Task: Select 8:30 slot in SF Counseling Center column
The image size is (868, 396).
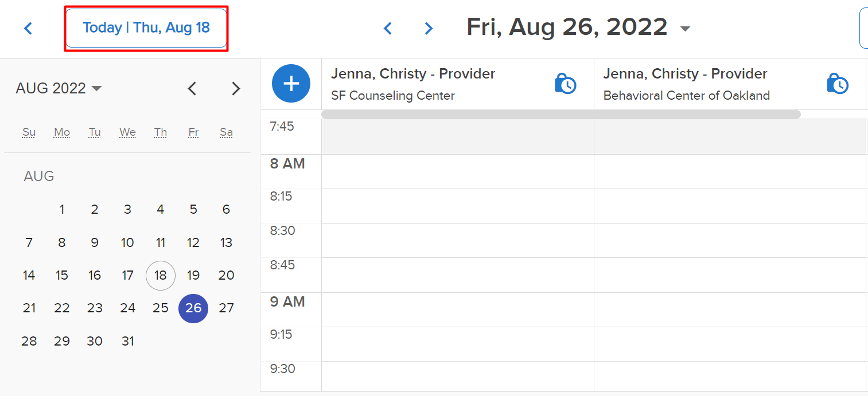Action: pyautogui.click(x=458, y=240)
